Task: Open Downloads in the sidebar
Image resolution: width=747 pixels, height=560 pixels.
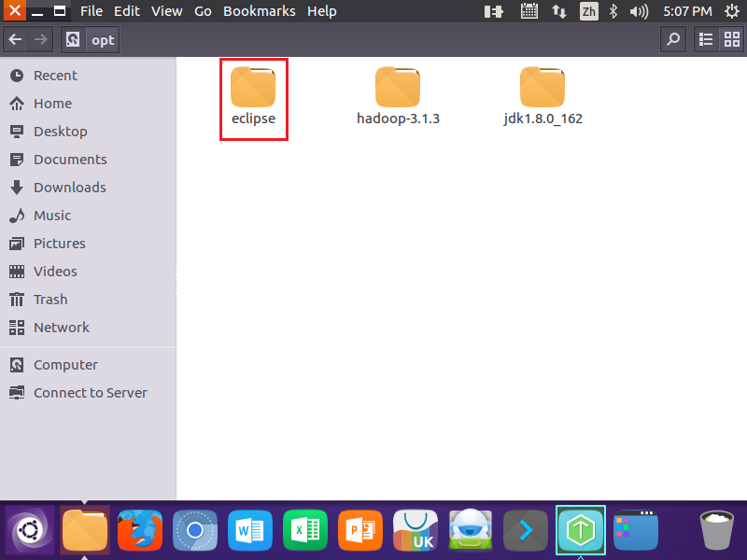Action: tap(88, 188)
